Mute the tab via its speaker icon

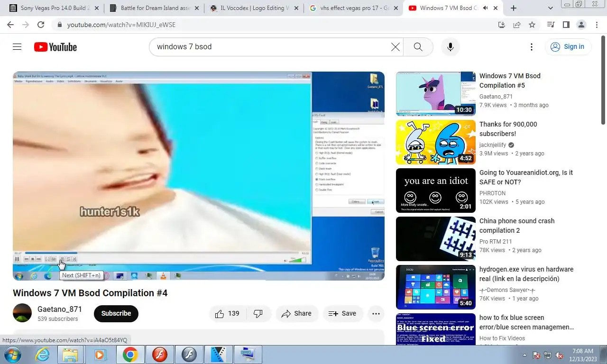click(x=485, y=8)
